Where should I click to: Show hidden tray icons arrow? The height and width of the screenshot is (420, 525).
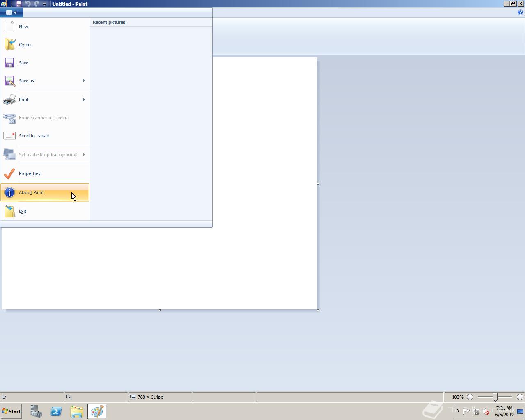click(x=457, y=411)
